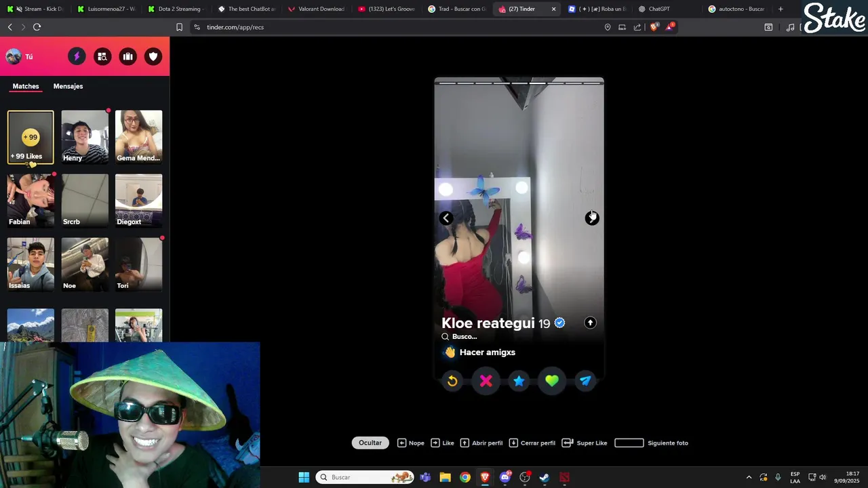Image resolution: width=868 pixels, height=488 pixels.
Task: Open Steam from taskbar
Action: (x=545, y=477)
